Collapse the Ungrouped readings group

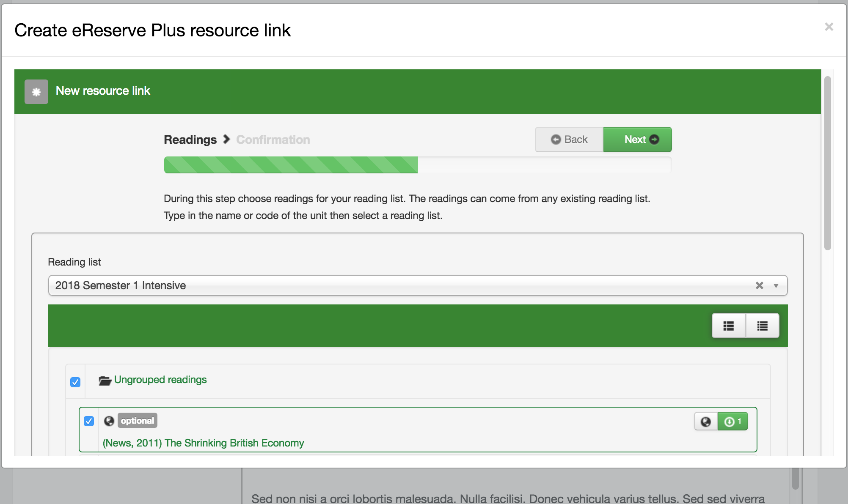point(160,380)
